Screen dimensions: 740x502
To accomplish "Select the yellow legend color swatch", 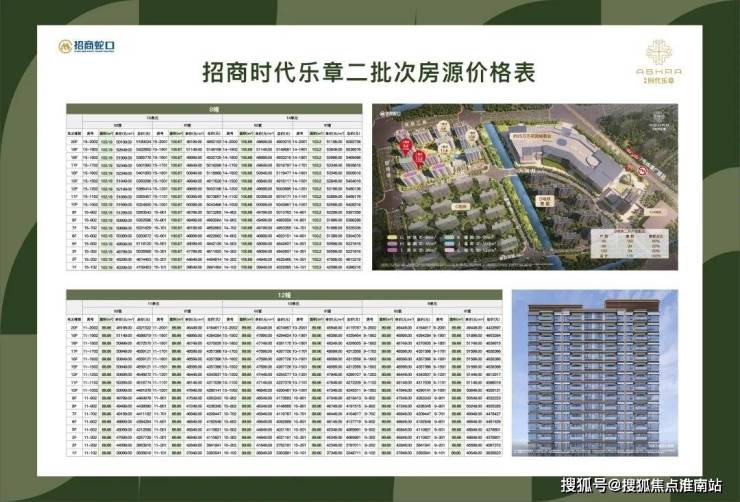I will 392,237.
